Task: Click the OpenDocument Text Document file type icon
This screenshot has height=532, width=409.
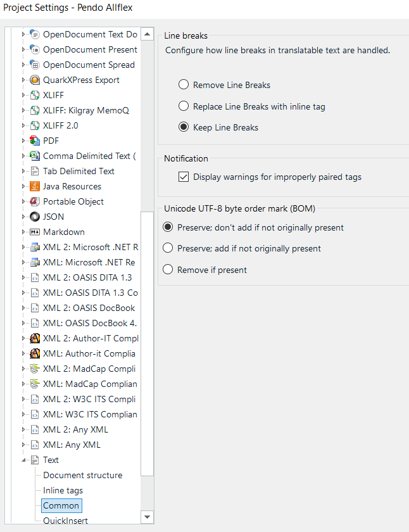Action: coord(35,34)
